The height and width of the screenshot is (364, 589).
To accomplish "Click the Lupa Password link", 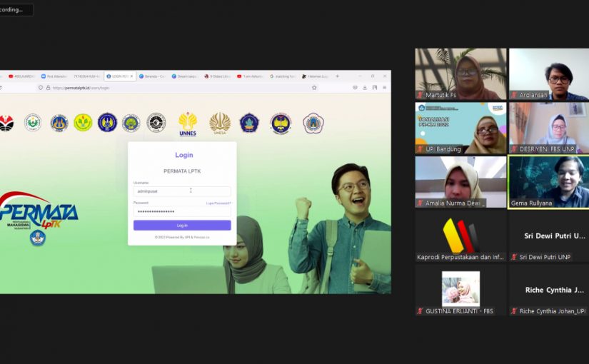I will point(218,203).
